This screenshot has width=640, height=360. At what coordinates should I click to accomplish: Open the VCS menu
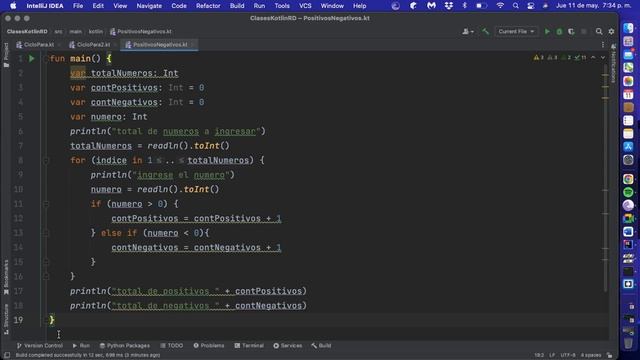(305, 6)
